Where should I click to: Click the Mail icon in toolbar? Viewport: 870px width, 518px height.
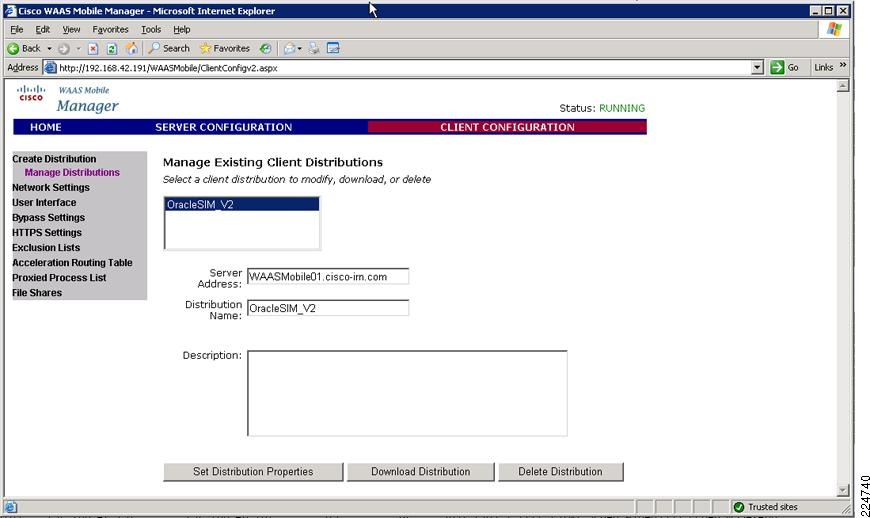(x=289, y=49)
